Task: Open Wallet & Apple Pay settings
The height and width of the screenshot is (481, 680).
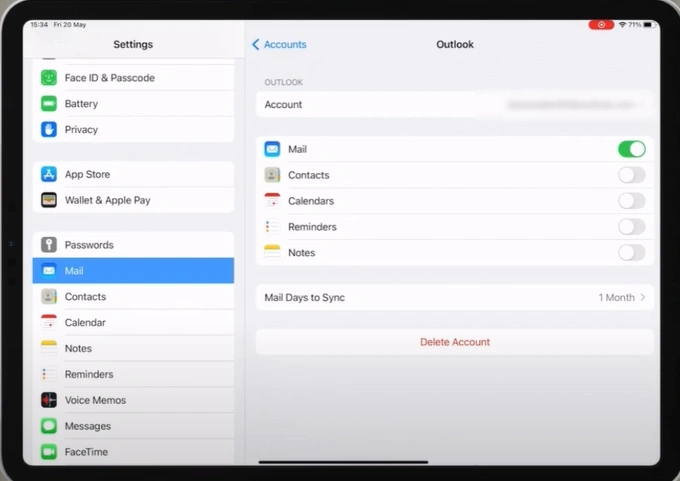Action: coord(133,200)
